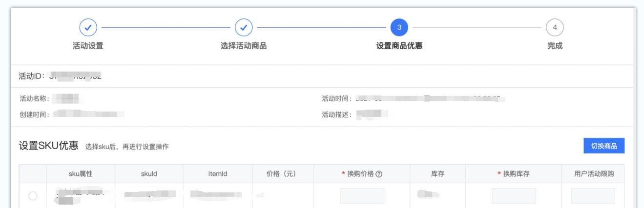This screenshot has width=644, height=208.
Task: Click the 活动设置 step checkmark circle
Action: 88,28
